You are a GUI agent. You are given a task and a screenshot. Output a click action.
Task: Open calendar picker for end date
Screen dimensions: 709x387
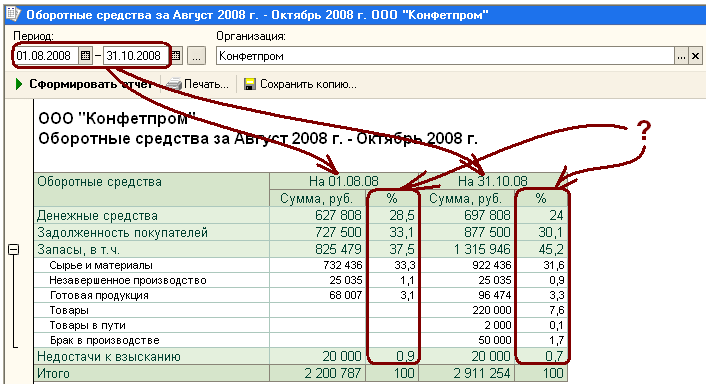tap(176, 56)
